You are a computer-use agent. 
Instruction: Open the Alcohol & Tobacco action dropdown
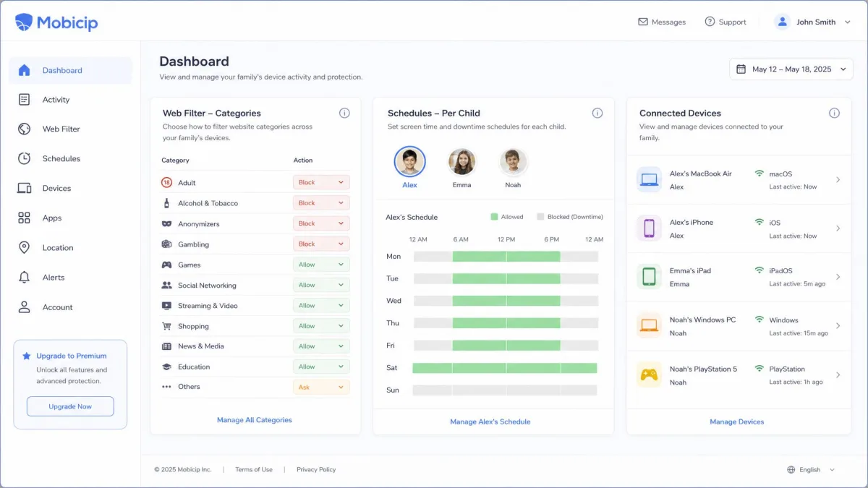pyautogui.click(x=321, y=203)
